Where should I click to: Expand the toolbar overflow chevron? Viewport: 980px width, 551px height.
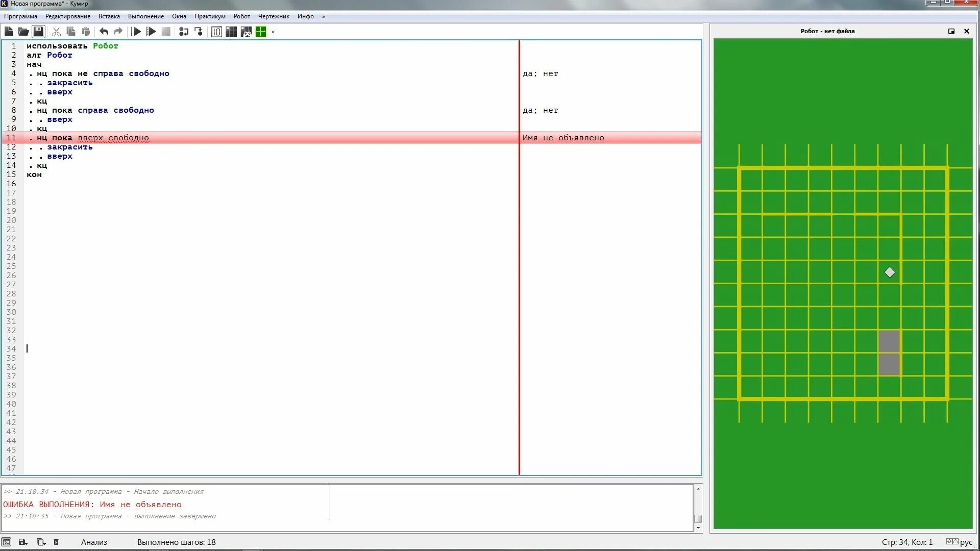pyautogui.click(x=273, y=32)
